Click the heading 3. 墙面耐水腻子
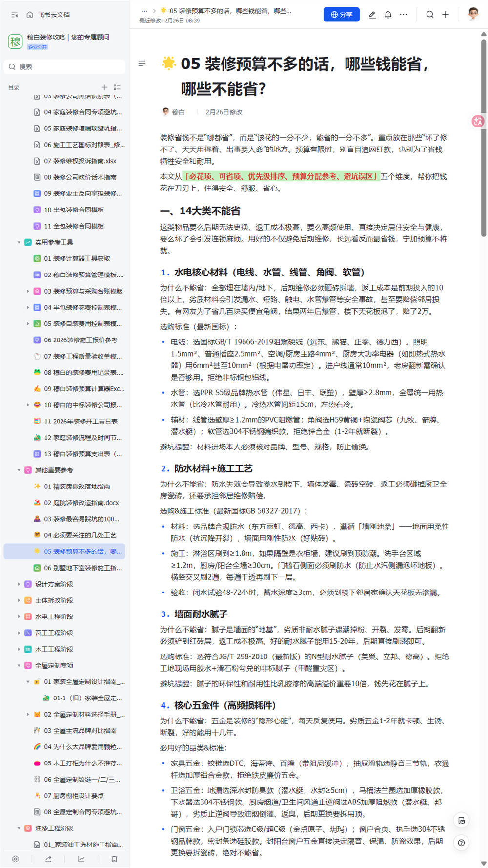Viewport: 488px width, 868px height. [x=194, y=614]
